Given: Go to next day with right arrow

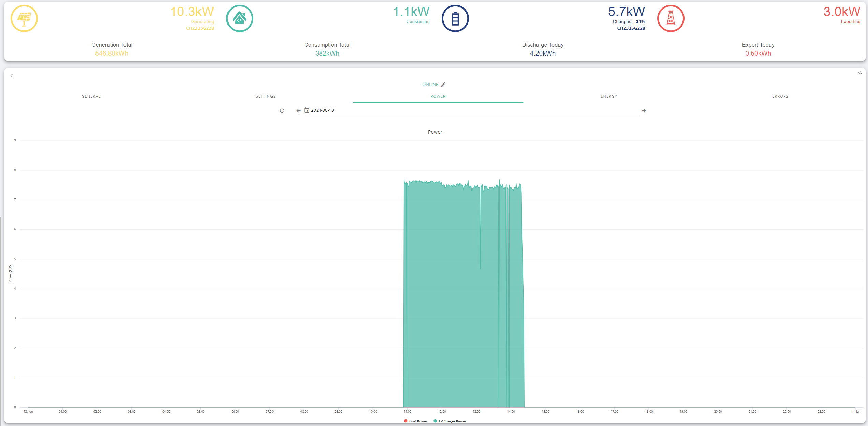Looking at the screenshot, I should tap(644, 111).
